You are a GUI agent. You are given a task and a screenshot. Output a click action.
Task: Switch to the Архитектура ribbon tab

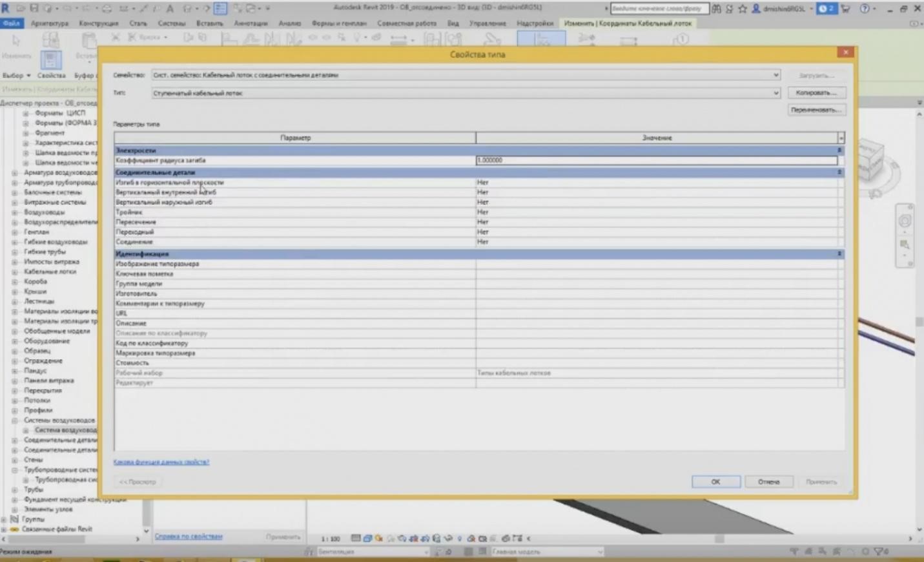[50, 23]
